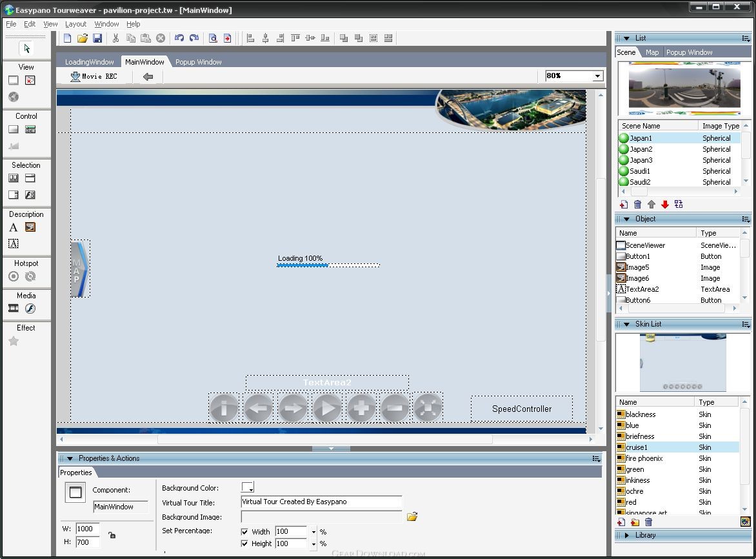The height and width of the screenshot is (559, 756).
Task: Click the Align left toolbar icon
Action: coord(250,38)
